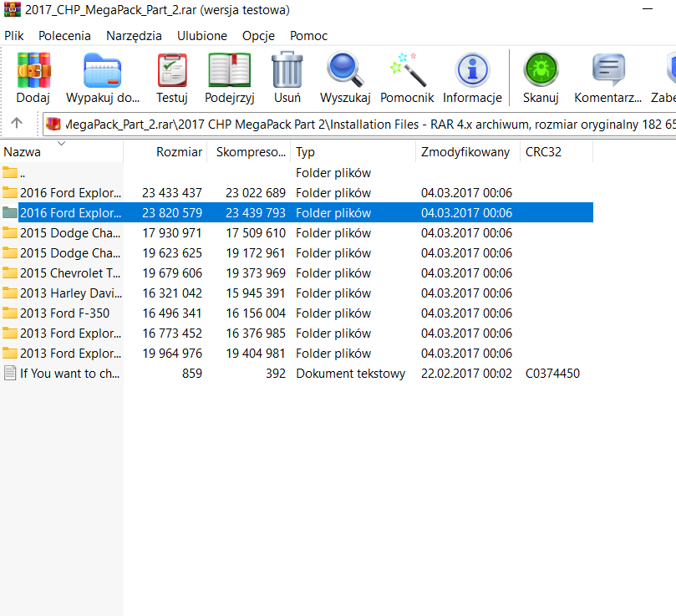676x616 pixels.
Task: Click the Wypakuj do extract icon
Action: coord(103,77)
